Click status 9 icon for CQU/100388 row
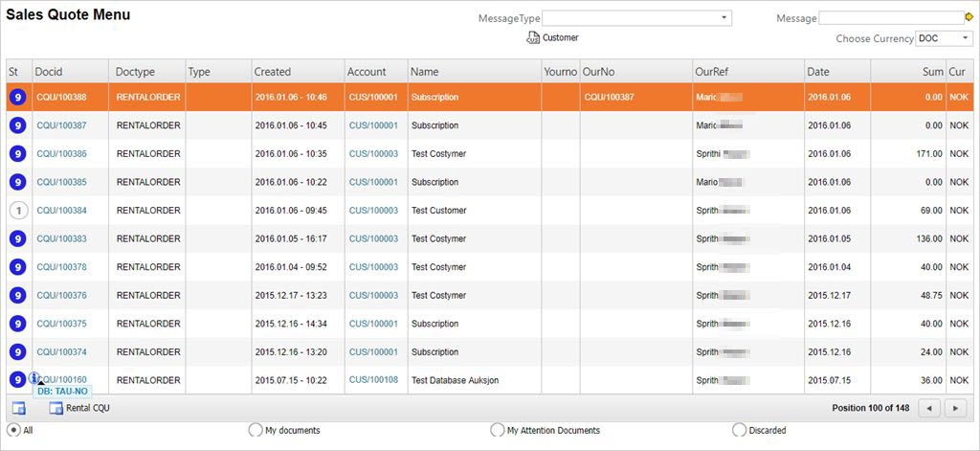980x451 pixels. tap(17, 98)
